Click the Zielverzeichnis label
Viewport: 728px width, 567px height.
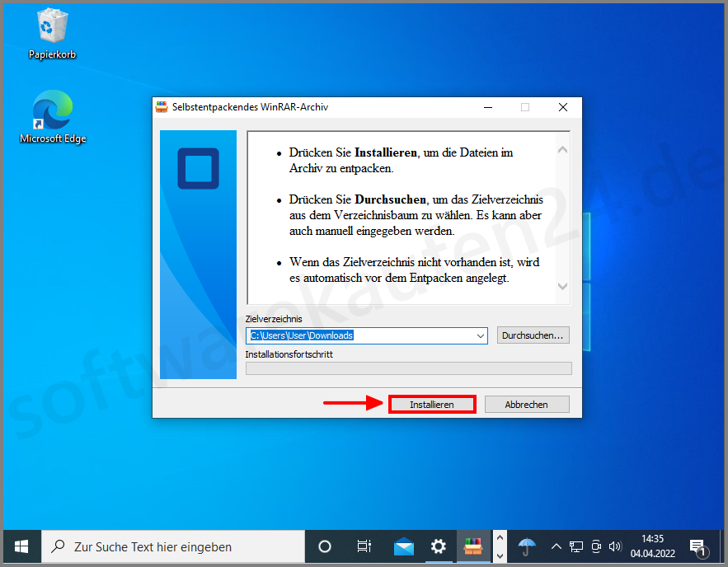pos(274,319)
